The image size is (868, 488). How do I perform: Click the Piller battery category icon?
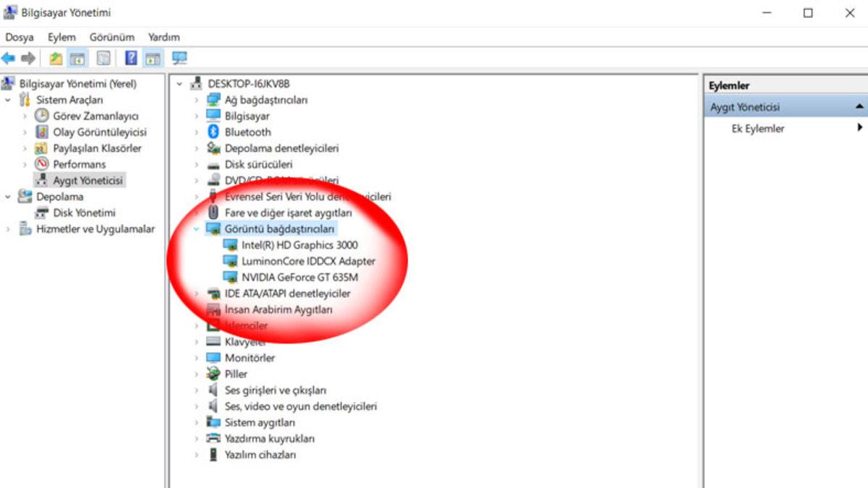(x=213, y=374)
